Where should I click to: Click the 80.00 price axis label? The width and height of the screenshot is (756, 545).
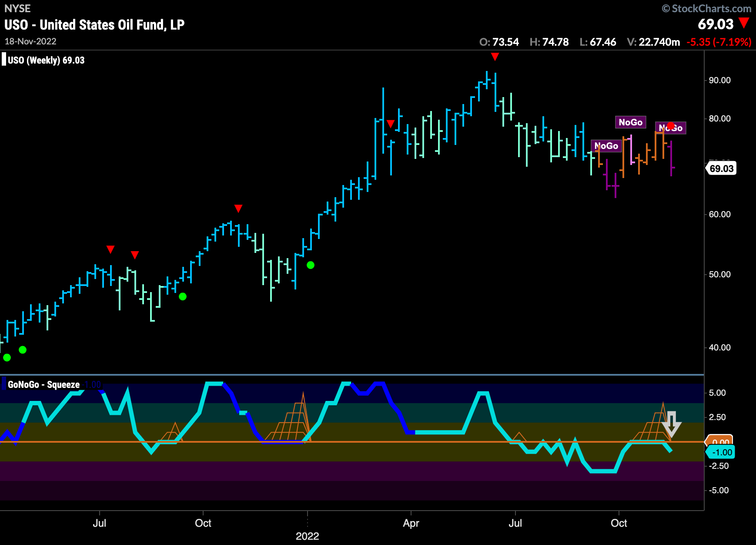pos(720,118)
